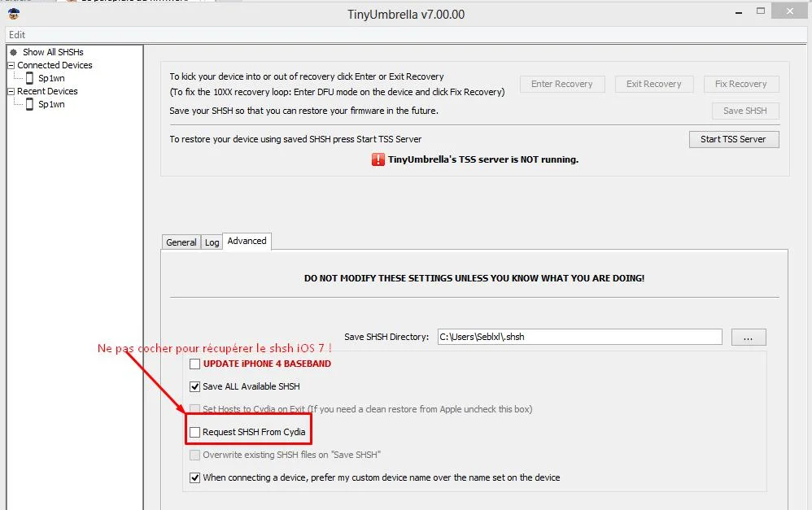Click the 'Save SHSH Directory:' label
The height and width of the screenshot is (510, 812).
386,337
